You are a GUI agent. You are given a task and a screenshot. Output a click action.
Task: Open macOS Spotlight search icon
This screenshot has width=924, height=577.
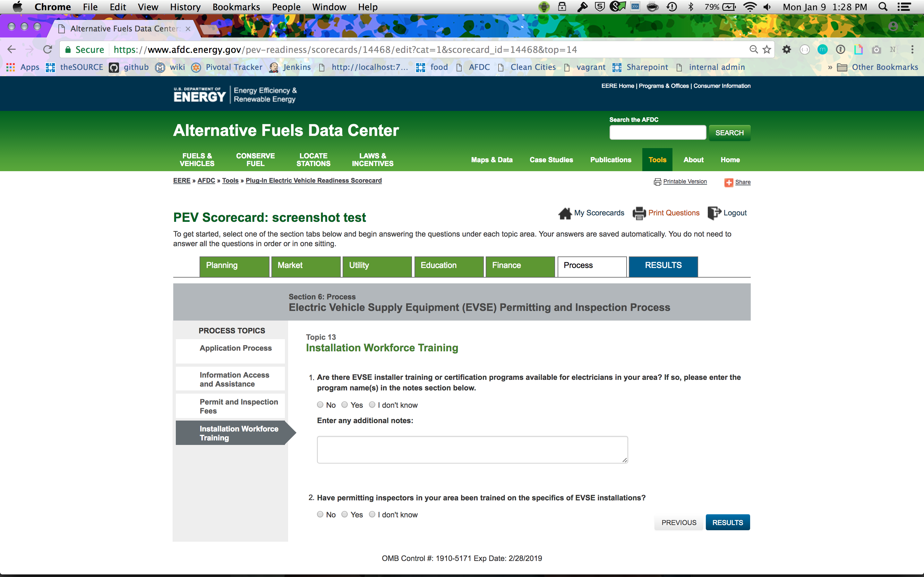tap(883, 7)
